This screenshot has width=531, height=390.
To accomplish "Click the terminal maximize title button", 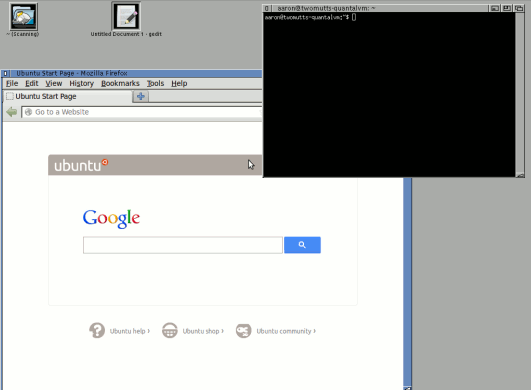I will (x=507, y=8).
